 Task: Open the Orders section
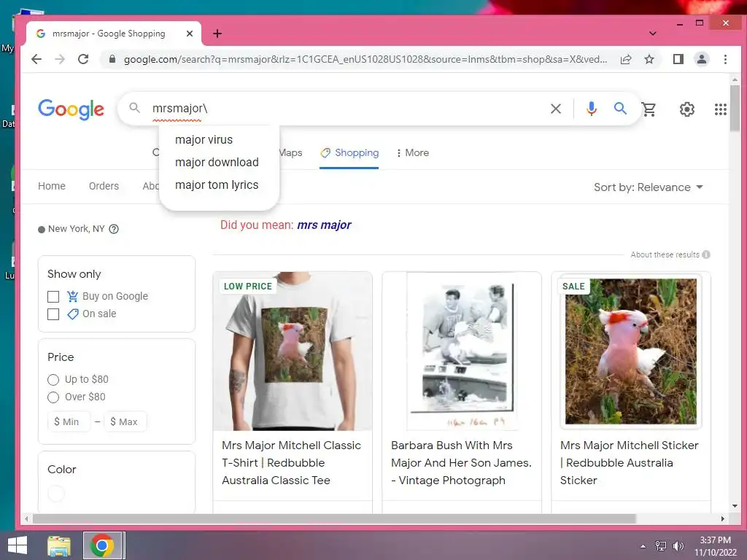click(x=104, y=186)
